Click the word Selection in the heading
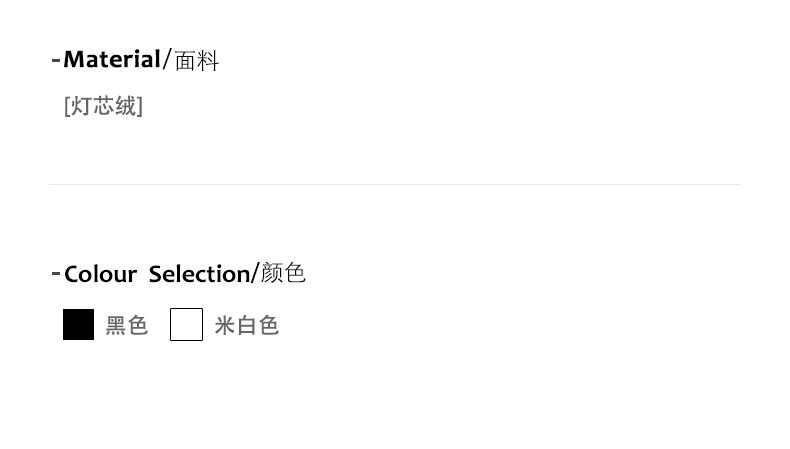This screenshot has width=790, height=449. [x=199, y=274]
